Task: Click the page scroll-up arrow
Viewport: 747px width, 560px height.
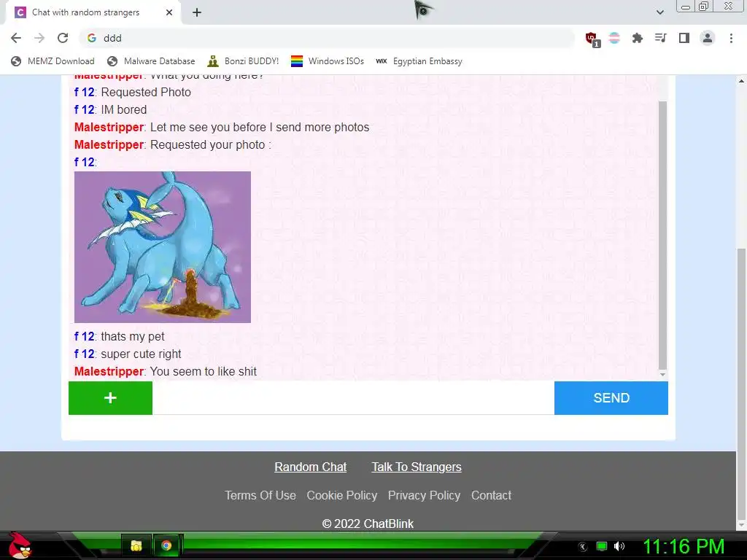Action: 741,81
